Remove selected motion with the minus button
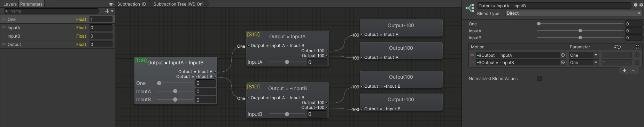 pos(633,70)
